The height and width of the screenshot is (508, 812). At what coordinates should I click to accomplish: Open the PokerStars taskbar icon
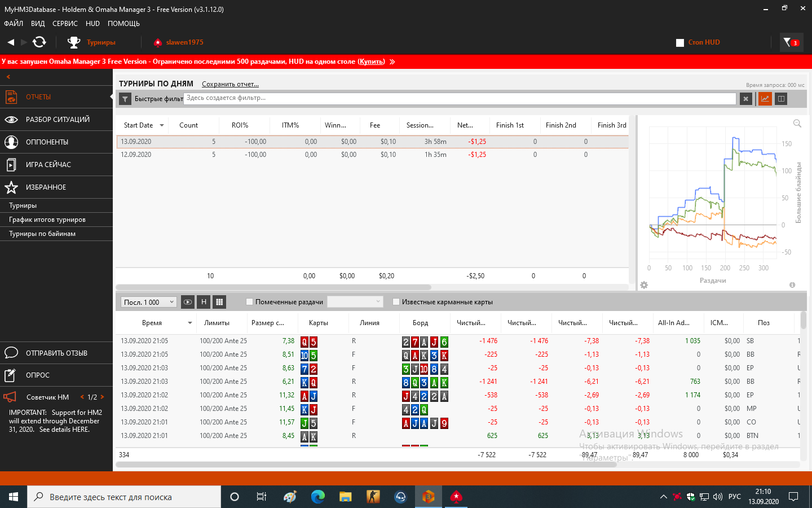tap(456, 497)
